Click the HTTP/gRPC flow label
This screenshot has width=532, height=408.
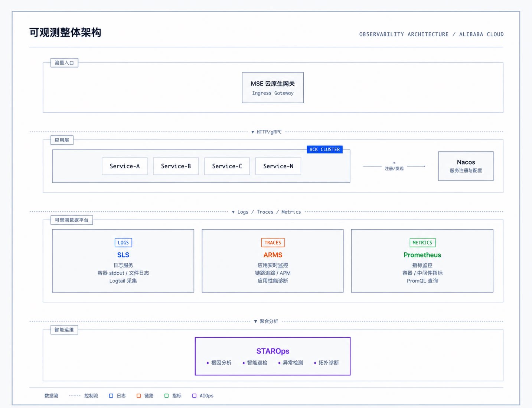click(x=267, y=132)
